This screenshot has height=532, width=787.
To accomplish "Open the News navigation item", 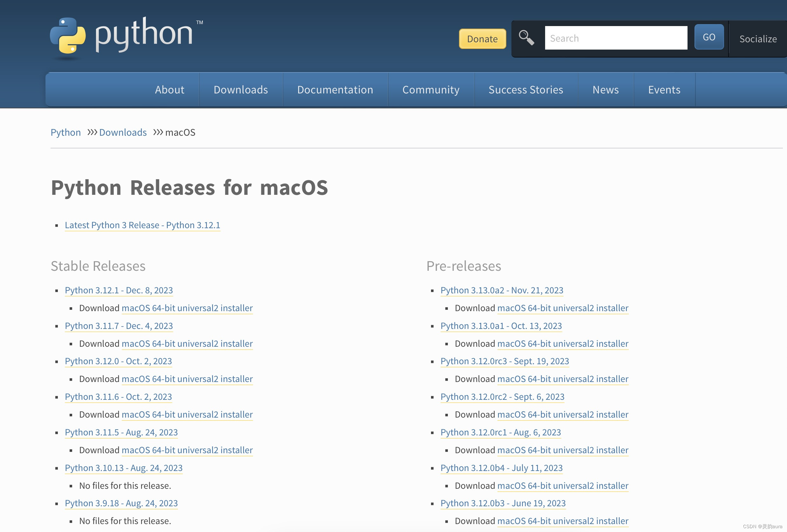I will coord(606,90).
